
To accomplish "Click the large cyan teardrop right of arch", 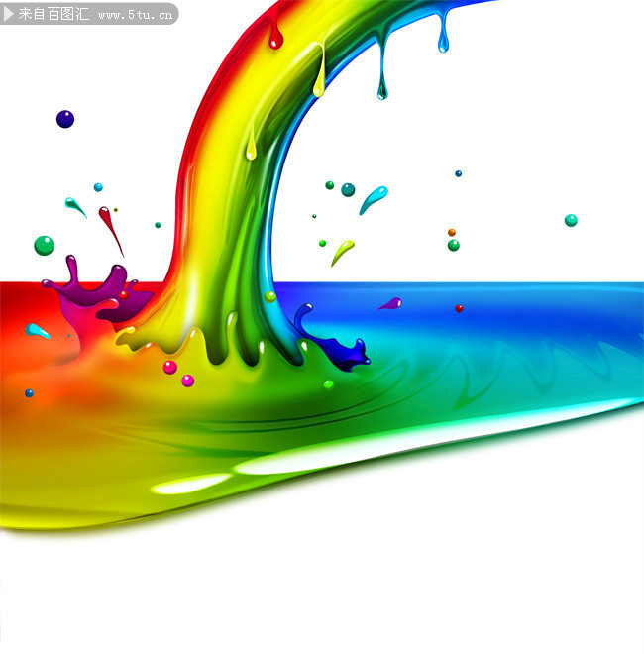I will (373, 198).
